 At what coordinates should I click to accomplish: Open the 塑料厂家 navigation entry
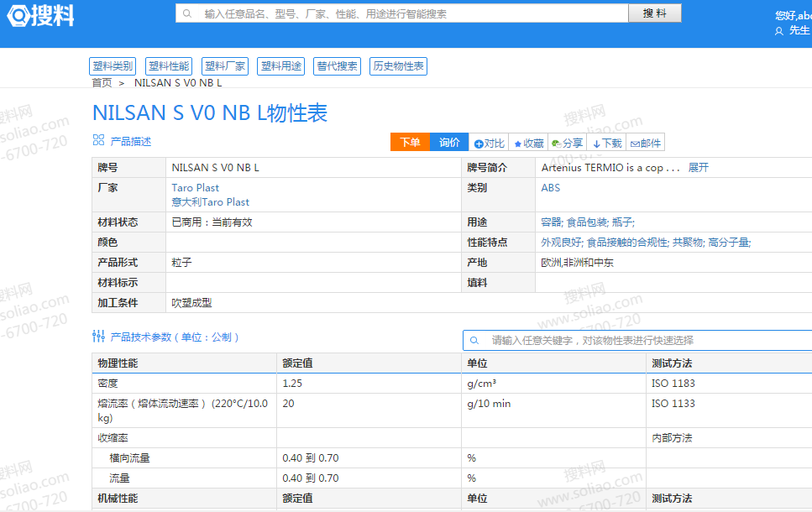(x=224, y=66)
